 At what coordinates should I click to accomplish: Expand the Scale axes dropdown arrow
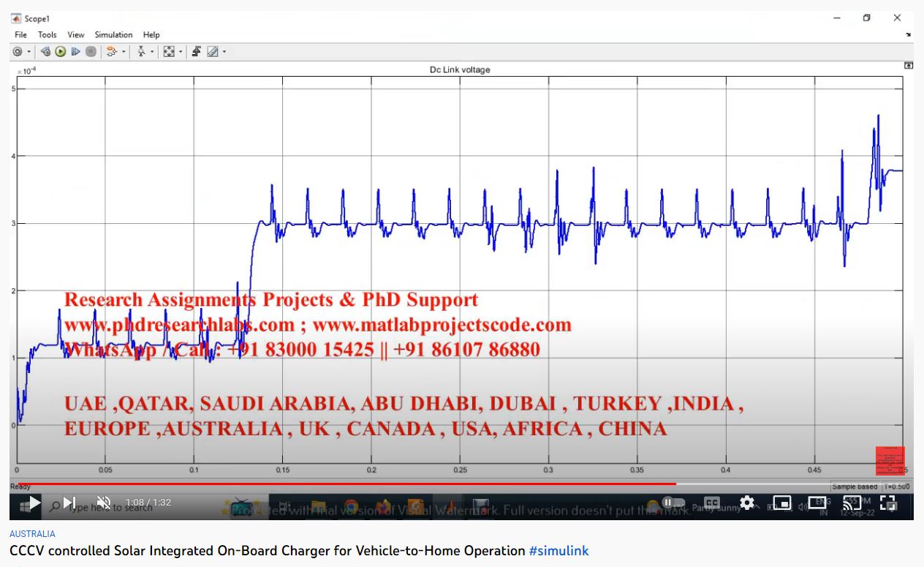[181, 52]
